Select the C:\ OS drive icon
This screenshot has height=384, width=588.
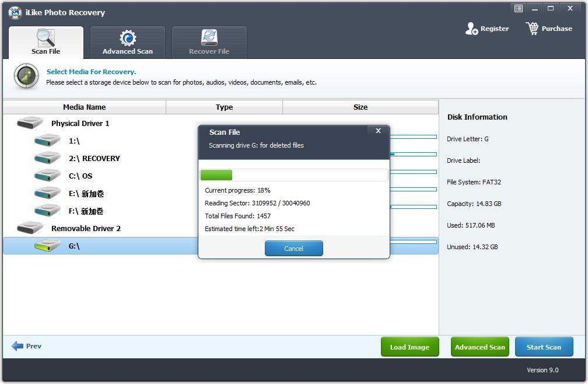click(47, 176)
